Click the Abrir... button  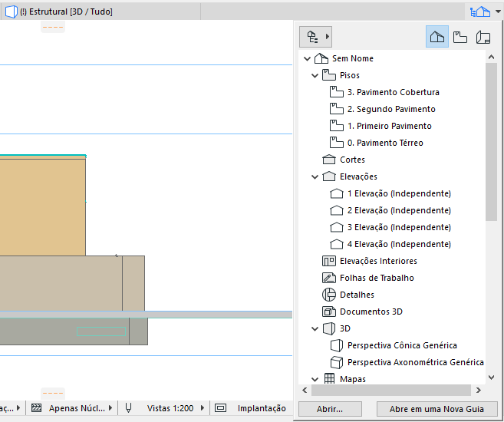[330, 409]
